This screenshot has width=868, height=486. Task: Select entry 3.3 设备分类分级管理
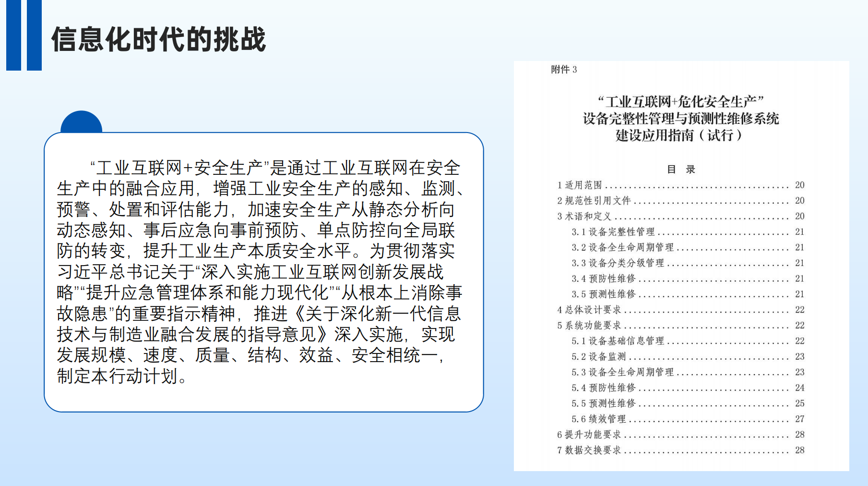[x=688, y=263]
